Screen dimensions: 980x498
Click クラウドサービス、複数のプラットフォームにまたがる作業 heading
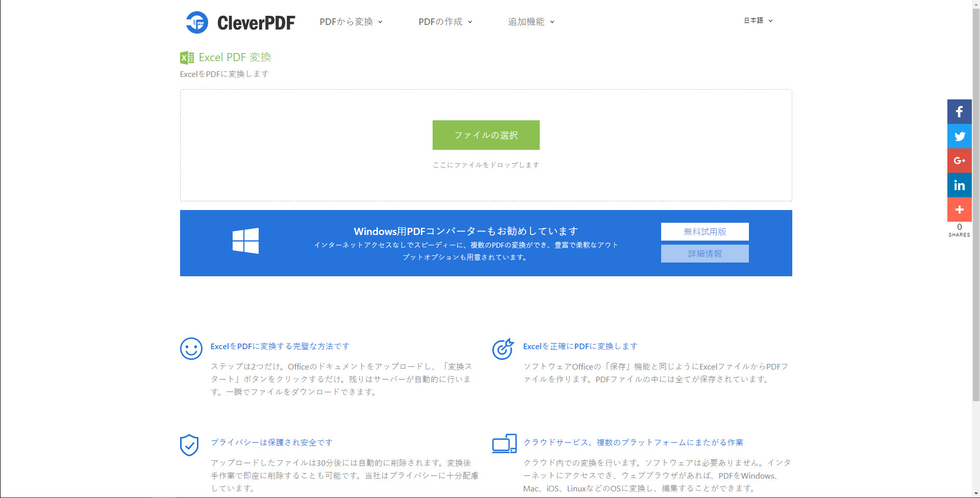coord(633,442)
